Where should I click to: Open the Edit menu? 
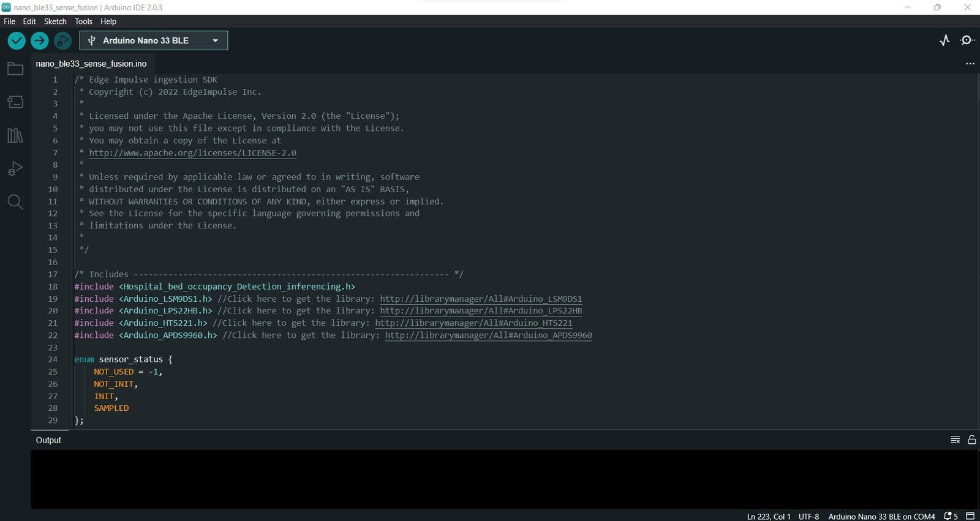pos(29,21)
